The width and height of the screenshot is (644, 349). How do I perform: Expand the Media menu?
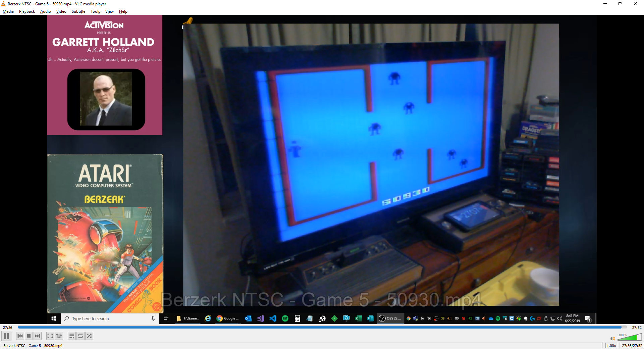[8, 11]
